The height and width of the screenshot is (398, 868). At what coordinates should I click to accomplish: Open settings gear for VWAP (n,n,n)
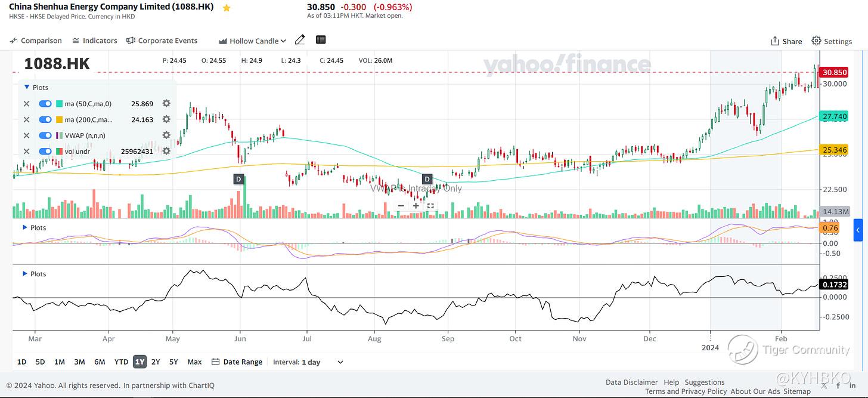[x=166, y=135]
